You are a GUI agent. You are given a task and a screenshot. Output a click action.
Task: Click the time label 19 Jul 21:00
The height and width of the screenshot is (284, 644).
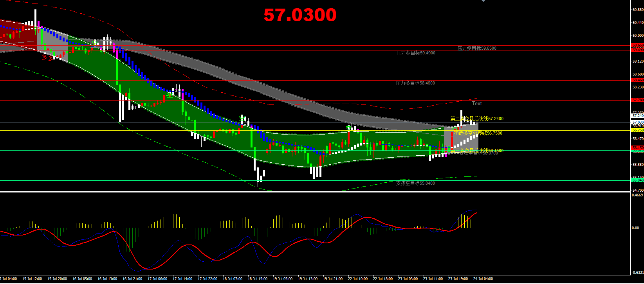[x=333, y=279]
